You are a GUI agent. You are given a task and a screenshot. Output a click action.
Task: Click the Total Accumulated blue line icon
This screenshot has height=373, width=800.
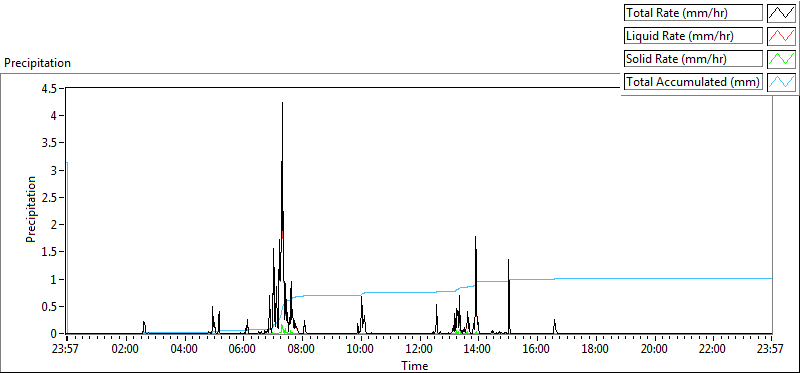coord(782,82)
